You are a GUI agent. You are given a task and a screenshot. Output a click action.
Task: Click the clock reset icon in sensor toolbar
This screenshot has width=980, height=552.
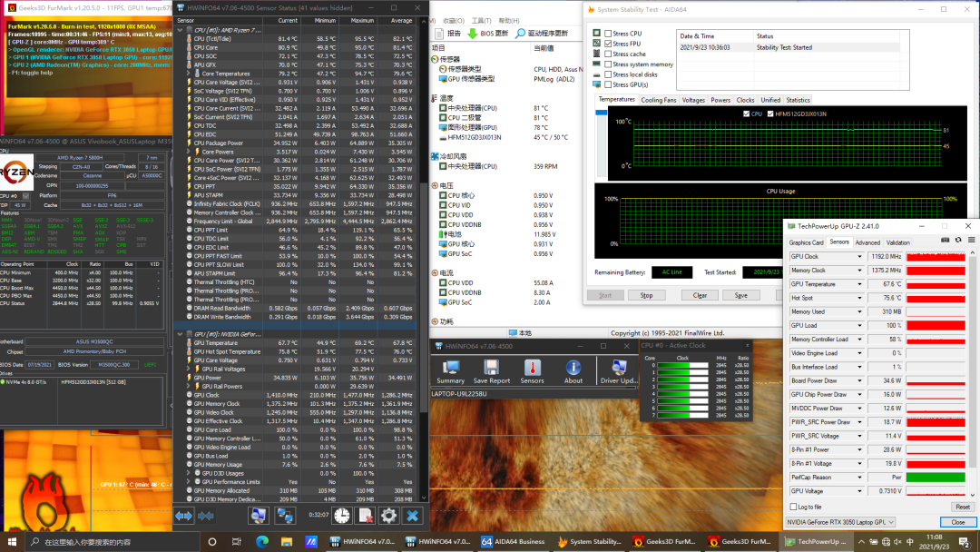(342, 515)
